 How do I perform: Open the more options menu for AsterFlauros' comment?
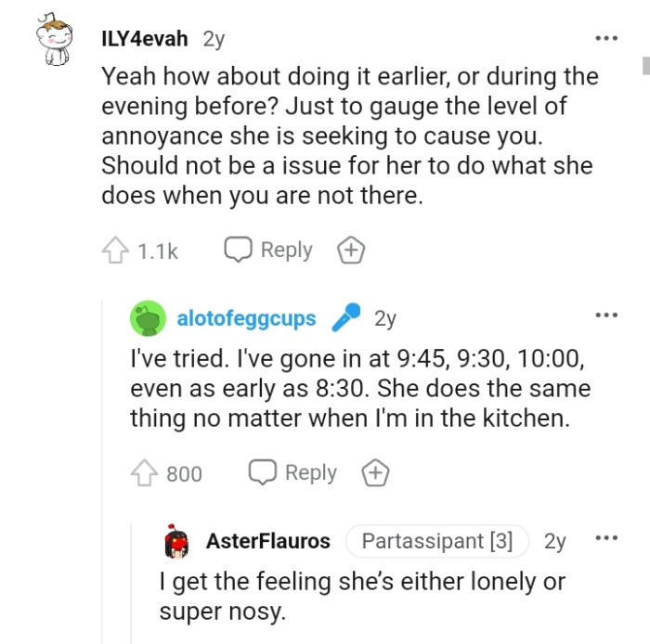click(x=605, y=539)
